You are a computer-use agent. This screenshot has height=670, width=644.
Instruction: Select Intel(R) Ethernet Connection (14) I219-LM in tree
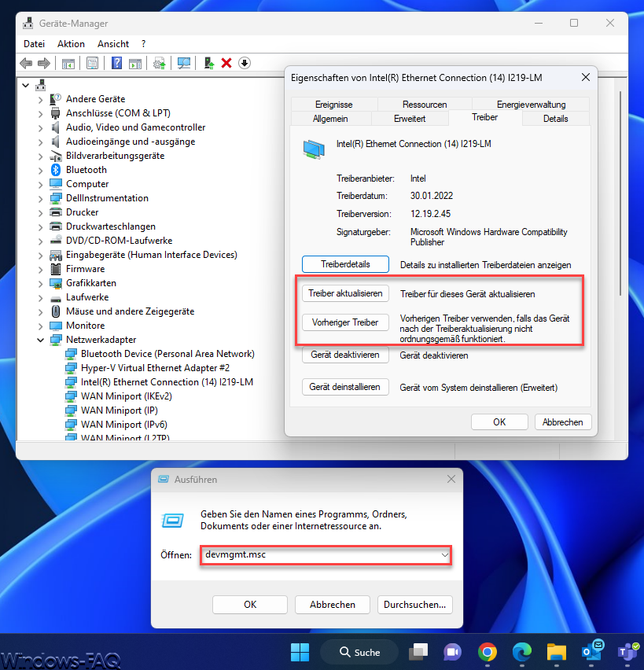(167, 382)
